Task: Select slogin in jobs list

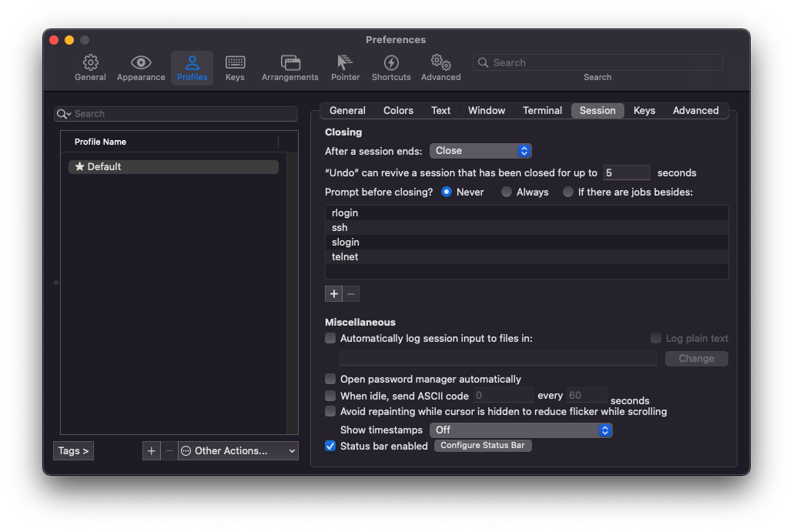Action: pyautogui.click(x=527, y=243)
